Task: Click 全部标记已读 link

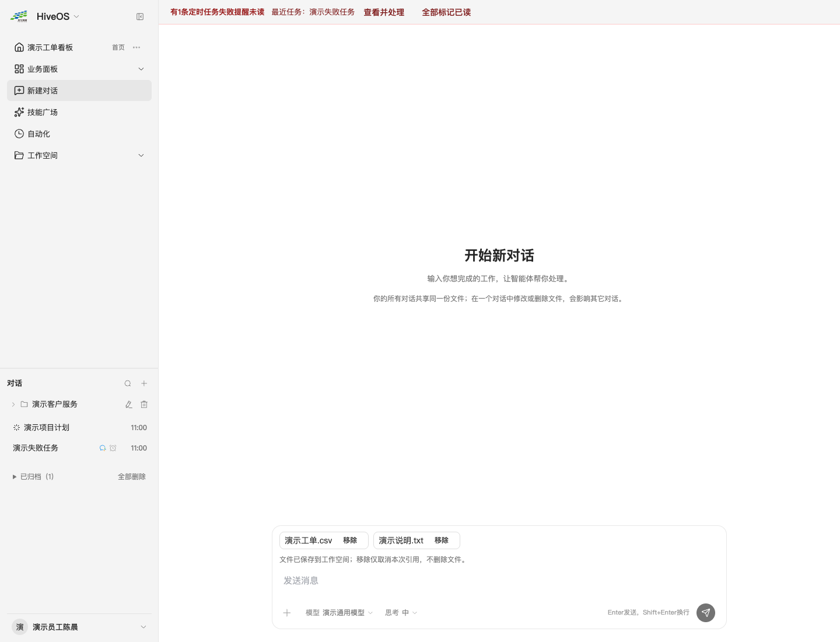Action: point(446,12)
